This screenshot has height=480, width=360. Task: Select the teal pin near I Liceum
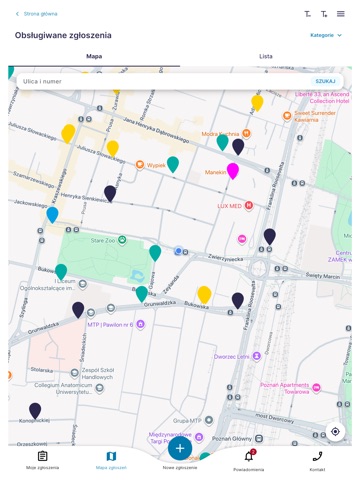click(61, 272)
